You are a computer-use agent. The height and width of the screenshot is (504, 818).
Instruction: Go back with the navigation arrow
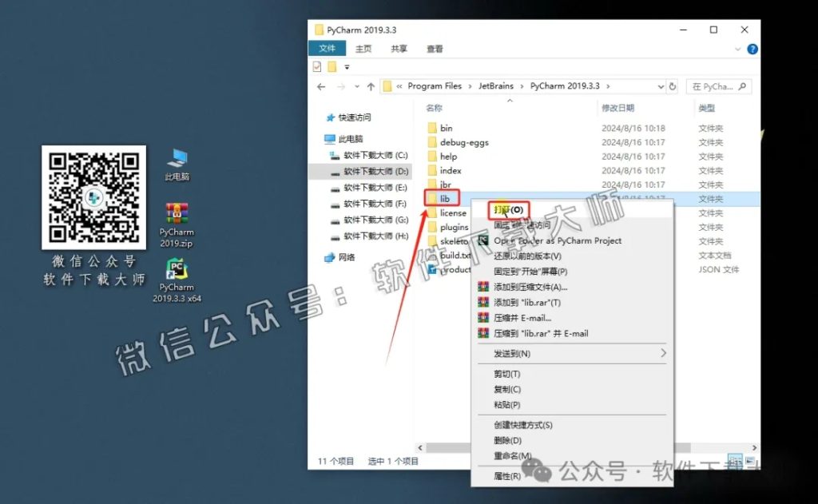[x=320, y=85]
